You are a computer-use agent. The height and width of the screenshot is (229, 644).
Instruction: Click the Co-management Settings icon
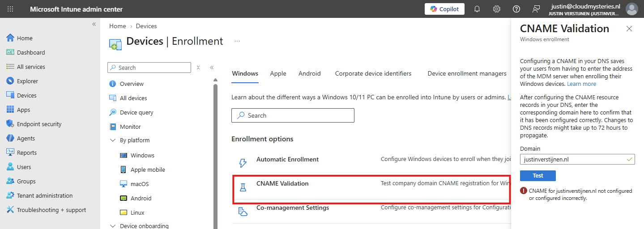click(x=243, y=212)
